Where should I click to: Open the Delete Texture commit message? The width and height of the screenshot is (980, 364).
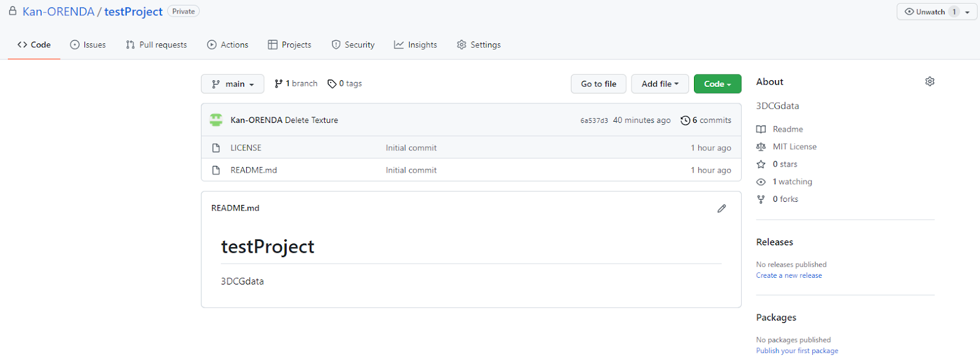(x=312, y=121)
